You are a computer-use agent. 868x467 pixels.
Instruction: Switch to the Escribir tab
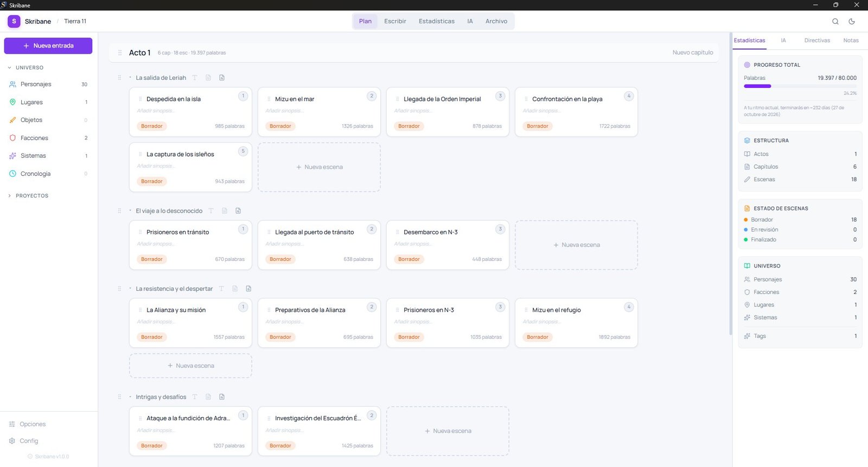coord(395,21)
